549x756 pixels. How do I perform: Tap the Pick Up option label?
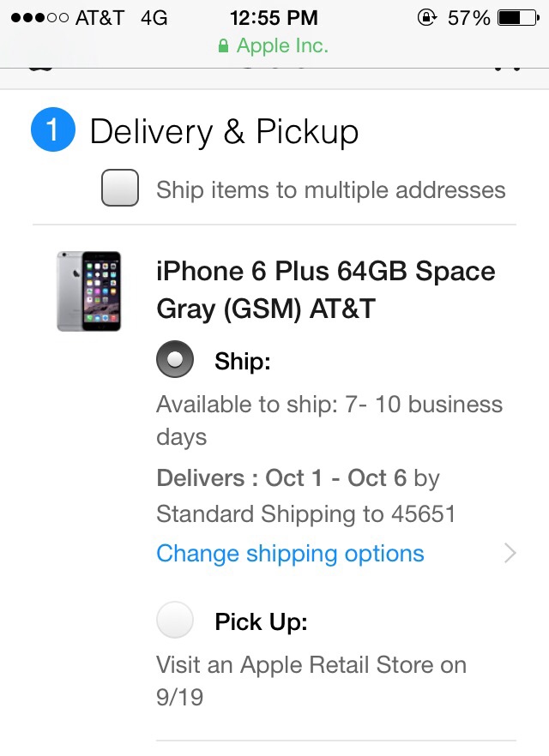[x=261, y=621]
